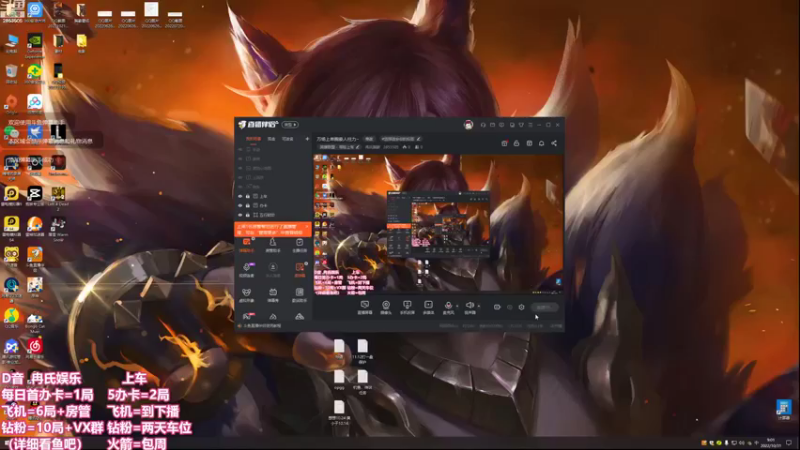Expand the speaker options arrow

point(479,306)
